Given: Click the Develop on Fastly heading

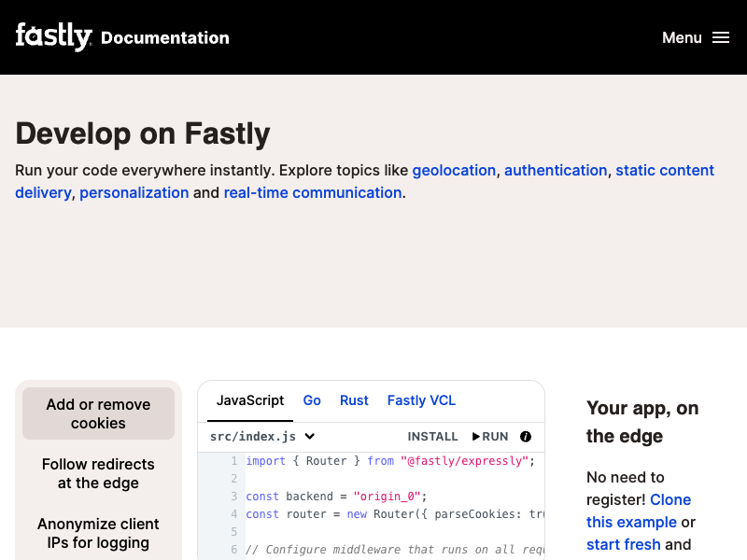Looking at the screenshot, I should click(143, 133).
